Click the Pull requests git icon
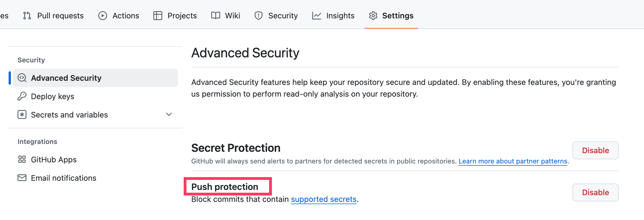This screenshot has width=644, height=220. (x=27, y=16)
